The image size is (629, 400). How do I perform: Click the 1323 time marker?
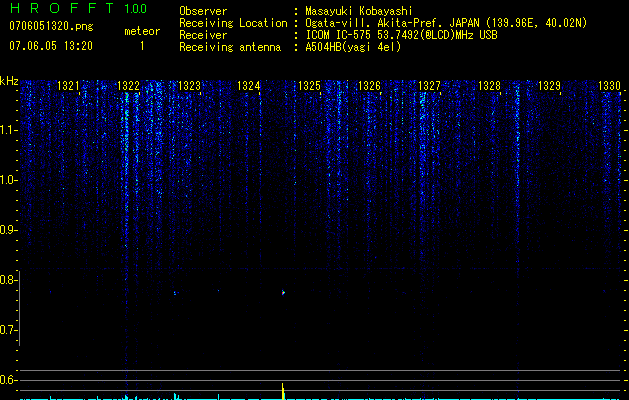click(x=189, y=85)
